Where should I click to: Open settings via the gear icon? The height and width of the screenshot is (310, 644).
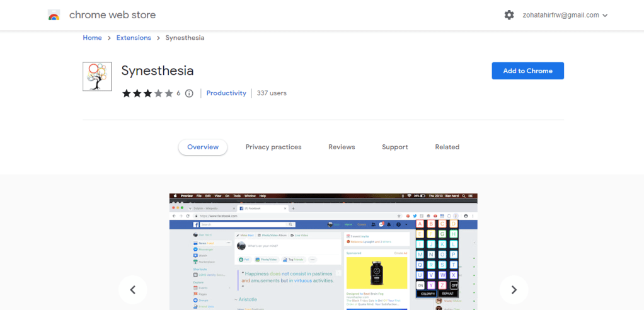[509, 15]
